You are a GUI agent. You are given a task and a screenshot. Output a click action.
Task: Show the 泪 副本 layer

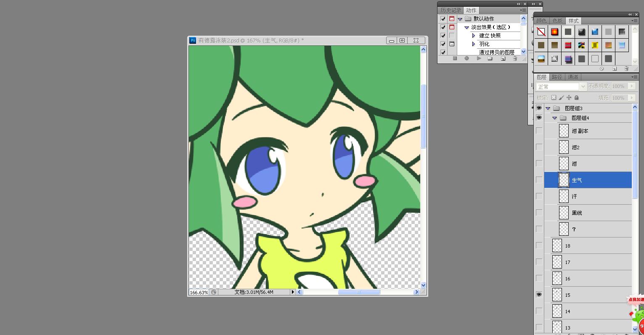tap(539, 131)
